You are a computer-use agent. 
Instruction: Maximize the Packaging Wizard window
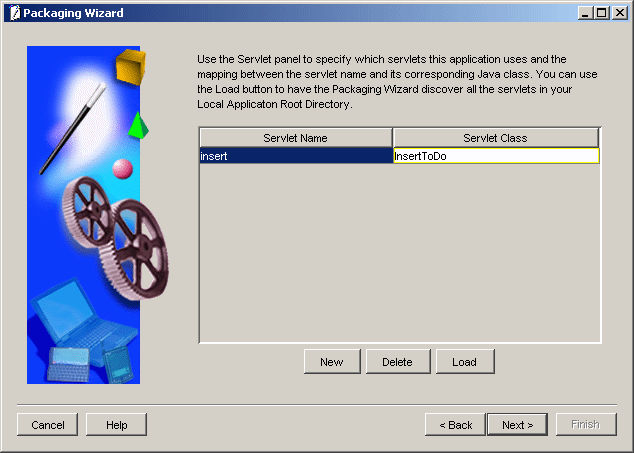pos(601,13)
